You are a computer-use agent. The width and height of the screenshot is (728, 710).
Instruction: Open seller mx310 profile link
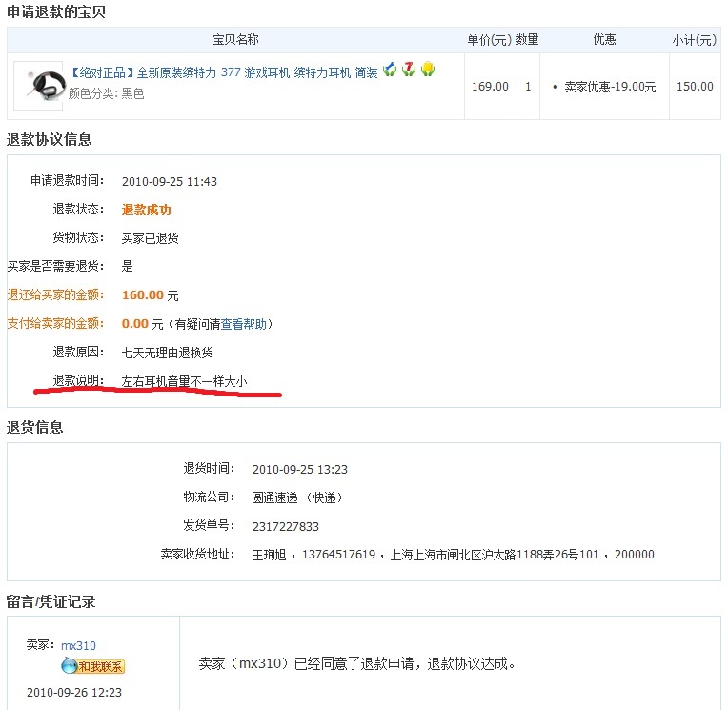(78, 645)
